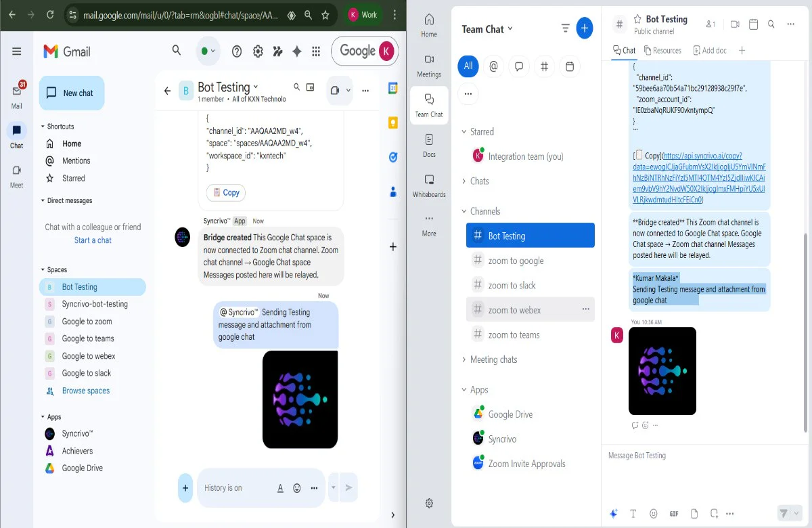Open Zoom composer emoji picker
812x528 pixels.
pyautogui.click(x=653, y=514)
